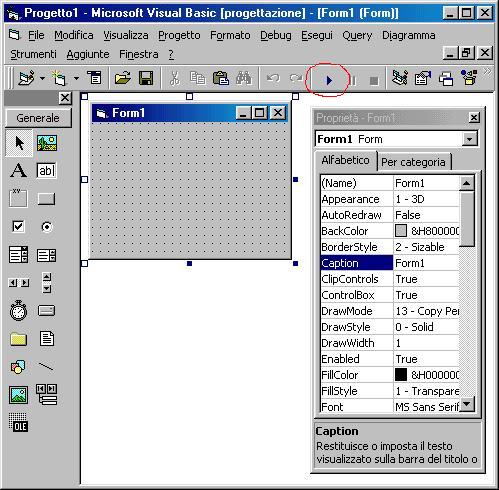The image size is (499, 490).
Task: Select the PictureBox control tool
Action: 47,143
